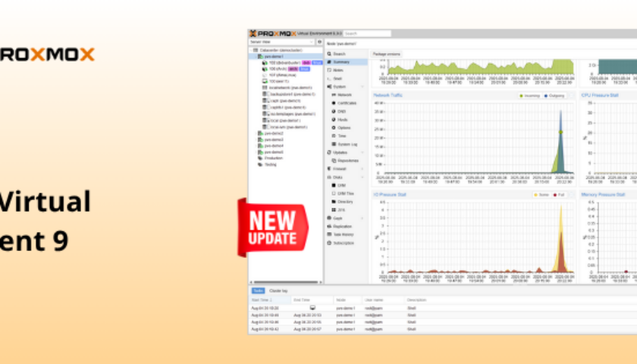Viewport: 637px width, 364px height.
Task: Toggle the Full series in IO Pressure legend
Action: point(559,195)
